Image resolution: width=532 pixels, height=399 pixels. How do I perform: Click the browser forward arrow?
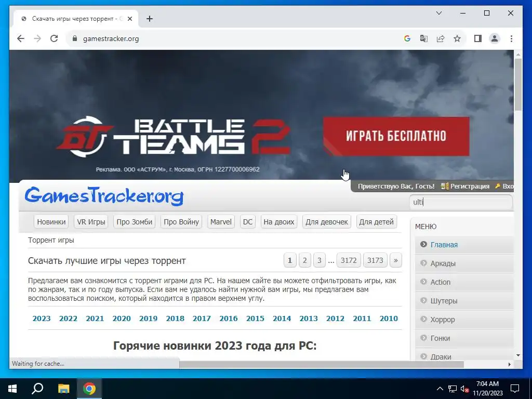[37, 38]
